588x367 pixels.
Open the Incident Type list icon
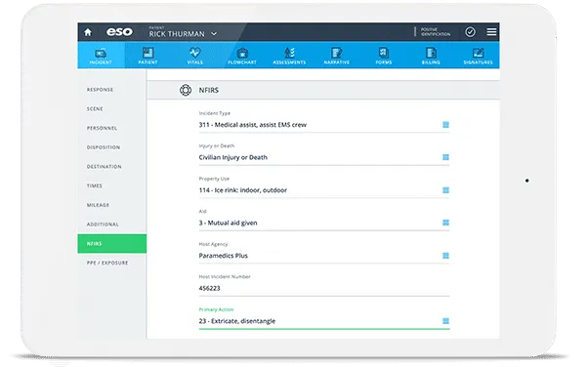445,125
